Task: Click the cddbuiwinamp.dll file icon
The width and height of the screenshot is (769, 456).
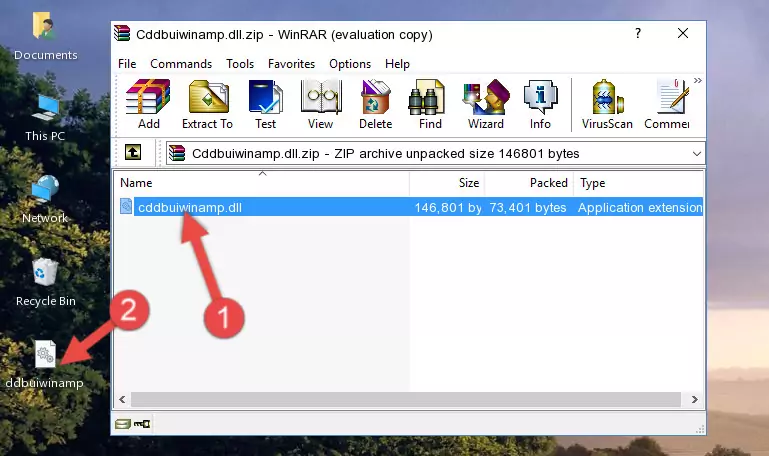Action: [x=126, y=206]
